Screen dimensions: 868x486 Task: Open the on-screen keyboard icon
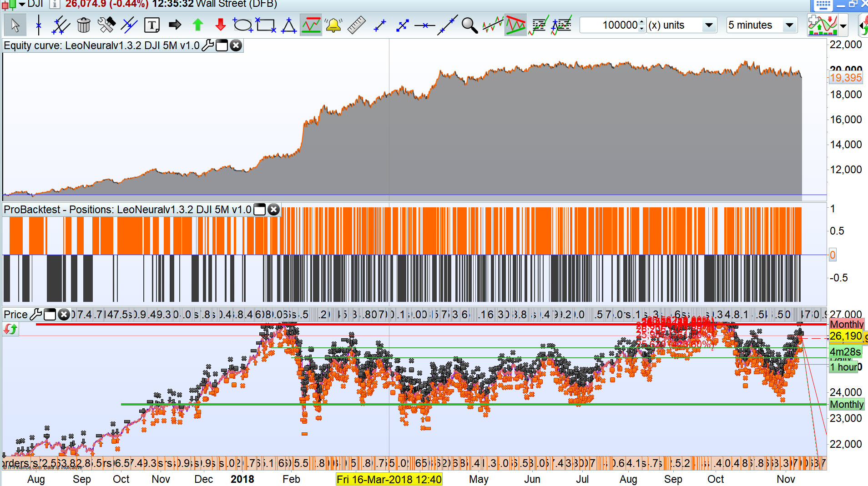pyautogui.click(x=823, y=5)
